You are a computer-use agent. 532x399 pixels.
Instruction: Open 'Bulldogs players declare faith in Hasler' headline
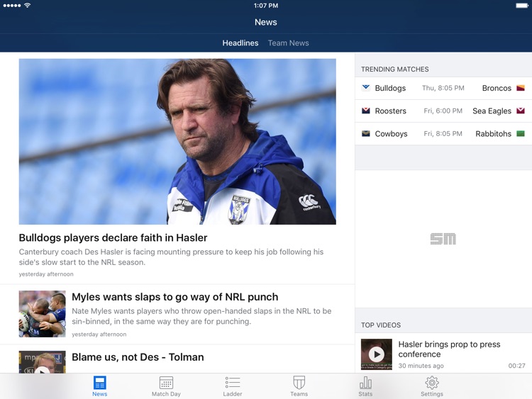coord(113,237)
